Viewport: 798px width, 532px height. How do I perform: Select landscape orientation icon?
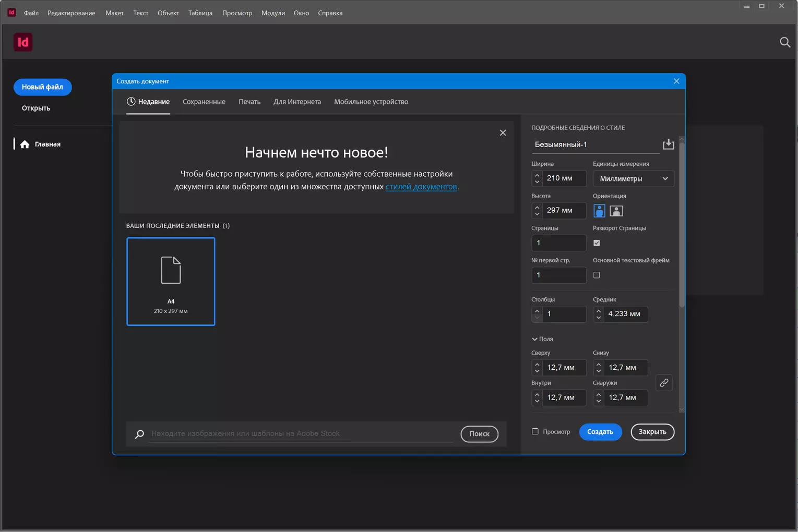tap(616, 211)
